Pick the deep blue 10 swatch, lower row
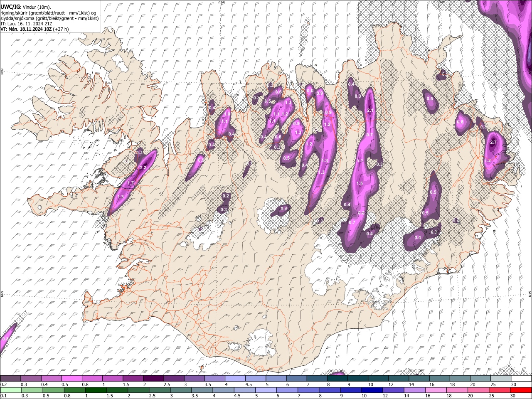 372,390
